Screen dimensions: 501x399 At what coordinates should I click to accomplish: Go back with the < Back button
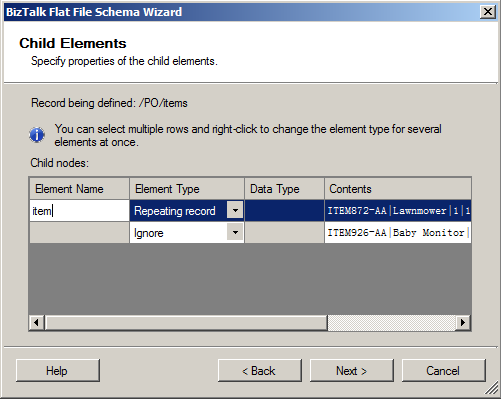pyautogui.click(x=260, y=371)
